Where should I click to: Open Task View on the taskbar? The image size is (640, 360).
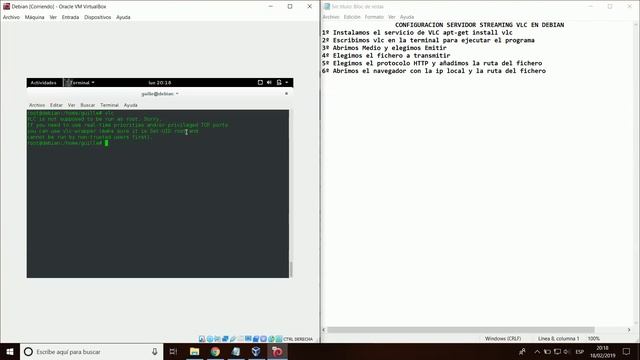173,351
